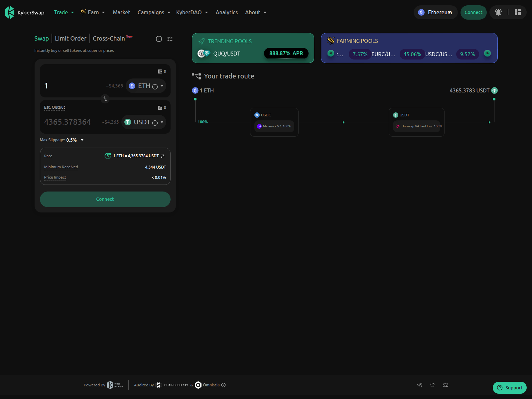Viewport: 532px width, 399px height.
Task: Click the Maverick V2 pool icon
Action: (x=259, y=126)
